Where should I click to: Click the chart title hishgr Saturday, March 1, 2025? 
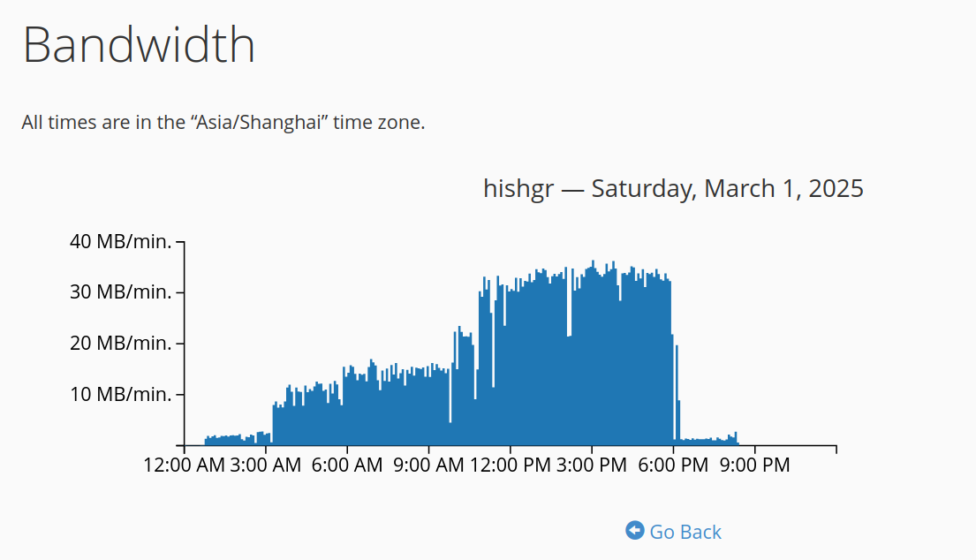(x=673, y=188)
